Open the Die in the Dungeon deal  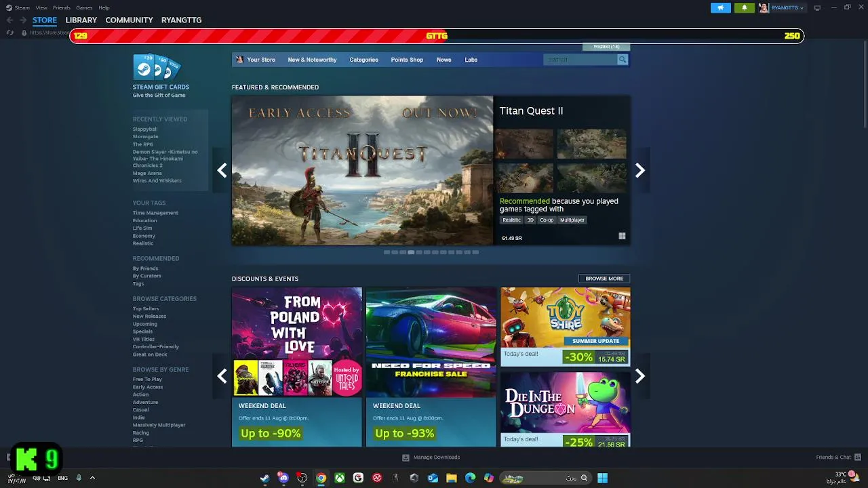[566, 409]
